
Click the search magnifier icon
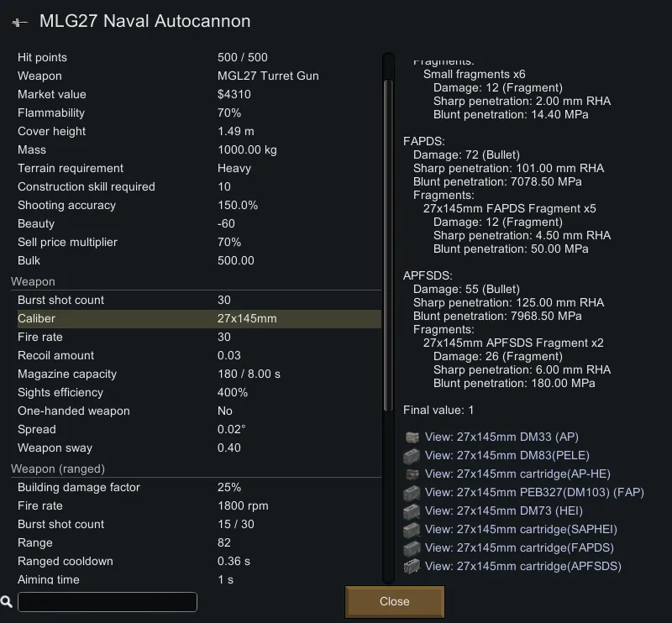pos(7,602)
